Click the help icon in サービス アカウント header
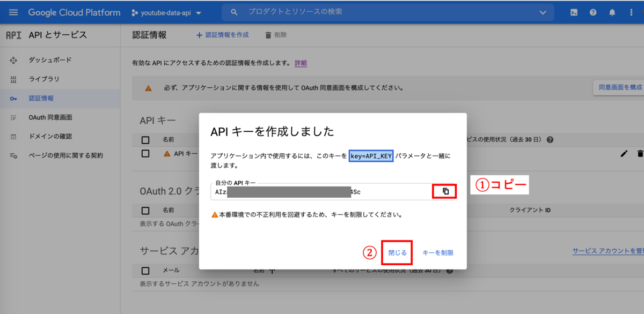The image size is (644, 314). point(449,271)
